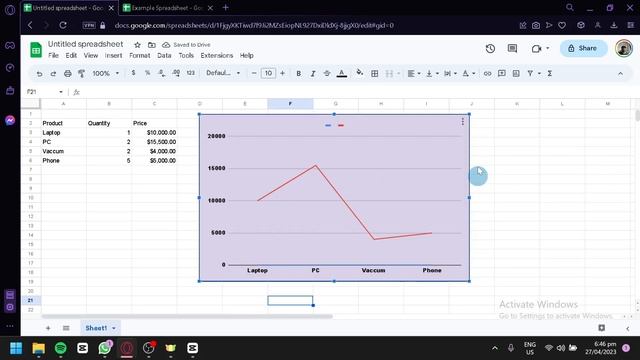Screen dimensions: 640x360
Task: Reload the browser page
Action: coord(63,25)
